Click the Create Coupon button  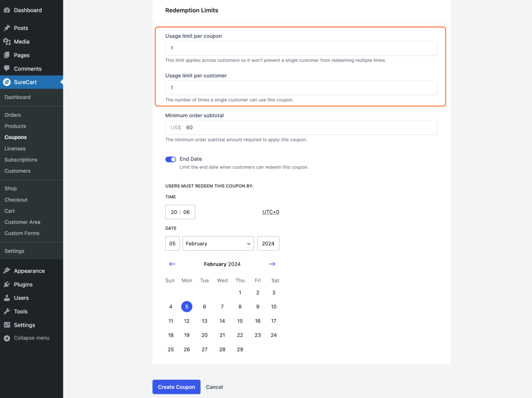click(x=176, y=387)
